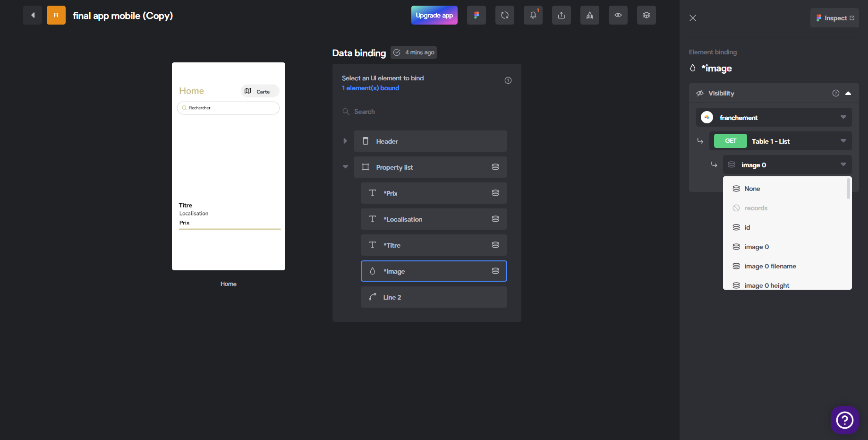This screenshot has width=868, height=440.
Task: Click database icon on *Localisation row
Action: [x=495, y=219]
